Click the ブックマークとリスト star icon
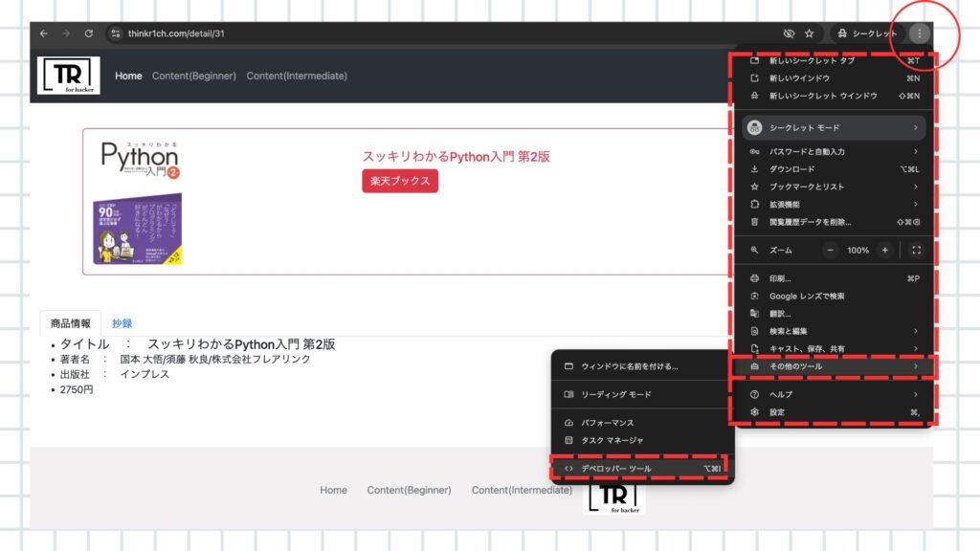Image resolution: width=980 pixels, height=551 pixels. (754, 187)
